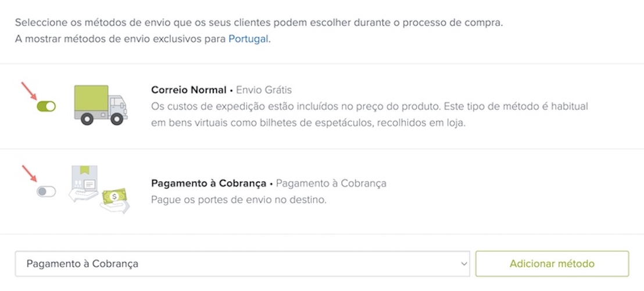Screen dimensions: 644x291
Task: Click the gray Pagamento à Cobrança subtitle
Action: [x=331, y=183]
